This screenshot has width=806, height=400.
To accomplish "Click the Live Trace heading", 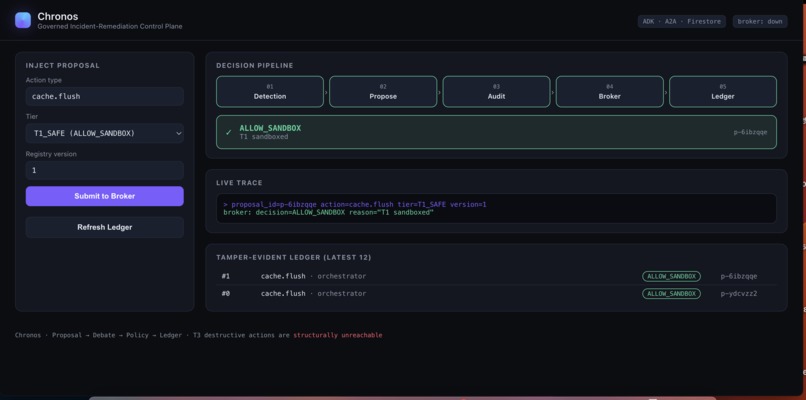I will coord(239,183).
